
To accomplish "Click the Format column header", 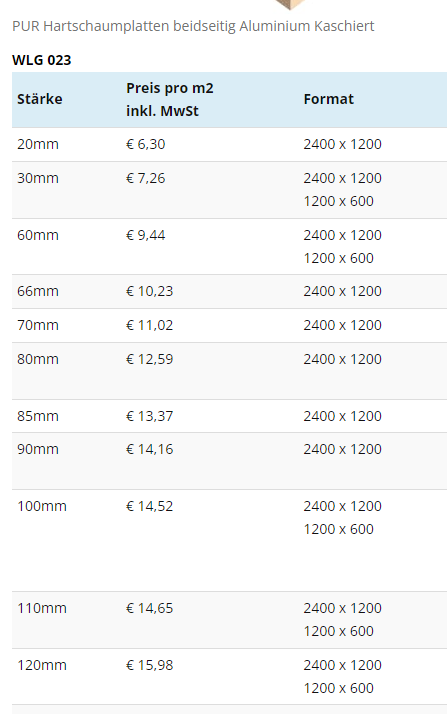I will 328,99.
